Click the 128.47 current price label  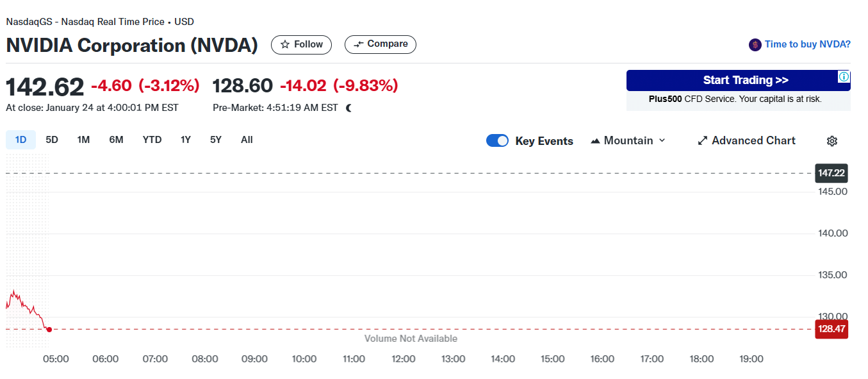(x=831, y=329)
